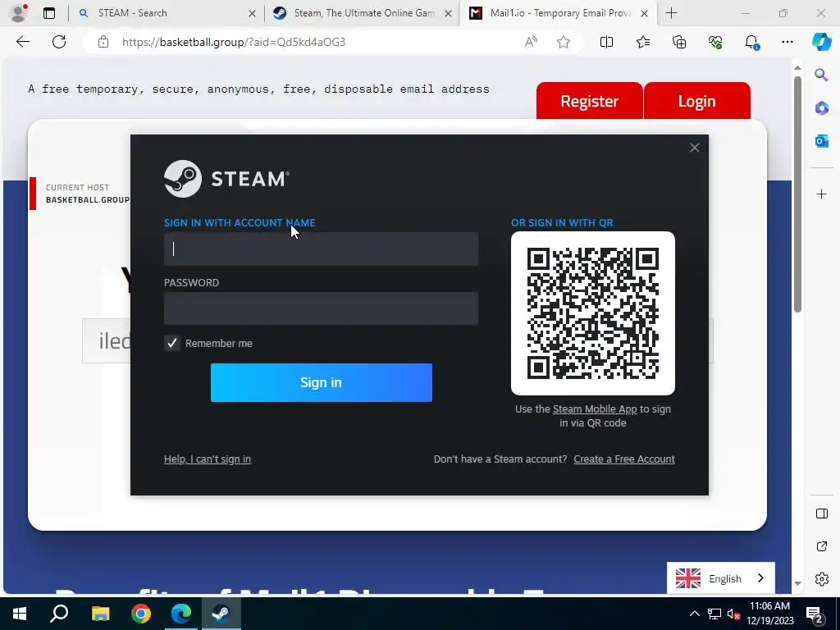840x630 pixels.
Task: Close the STEAM - Search tab
Action: point(252,14)
